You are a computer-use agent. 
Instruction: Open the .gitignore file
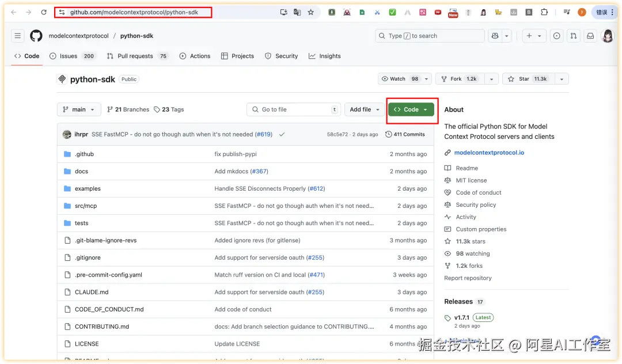(88, 257)
